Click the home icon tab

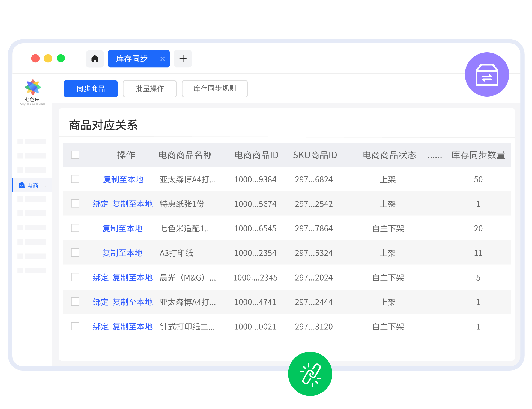(95, 59)
